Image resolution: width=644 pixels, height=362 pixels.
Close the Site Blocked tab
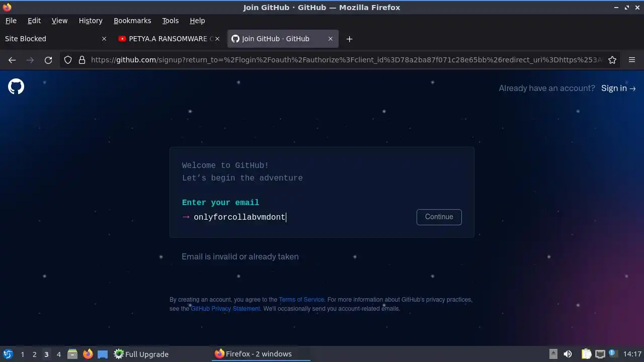(104, 39)
